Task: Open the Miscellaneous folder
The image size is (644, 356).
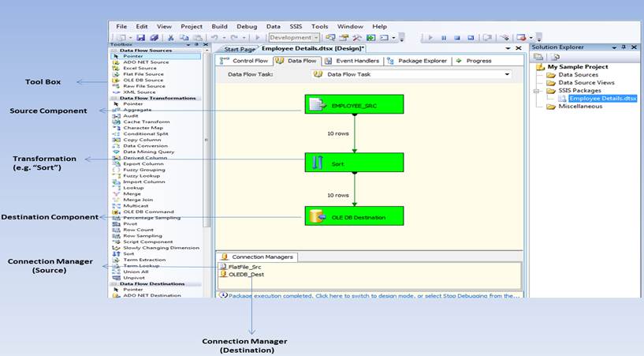Action: pos(580,107)
